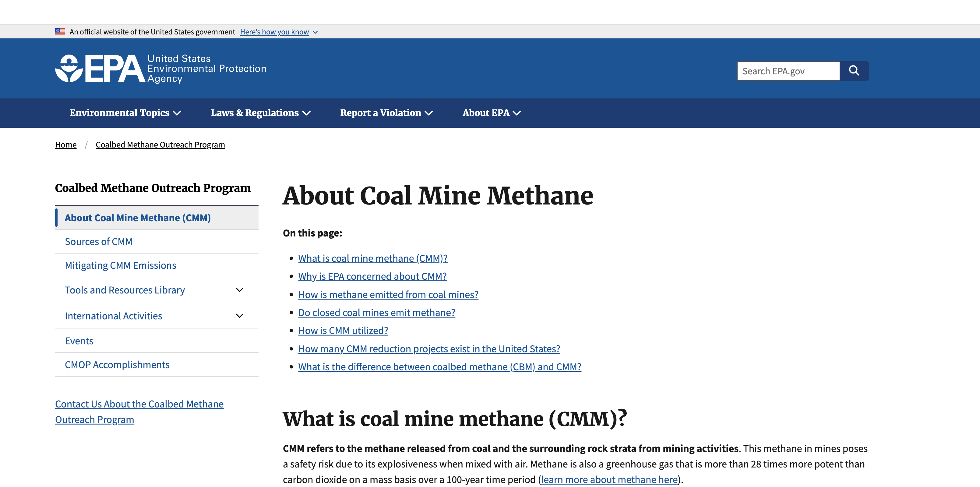This screenshot has height=487, width=980.
Task: Expand Tools and Resources Library chevron
Action: [x=239, y=290]
